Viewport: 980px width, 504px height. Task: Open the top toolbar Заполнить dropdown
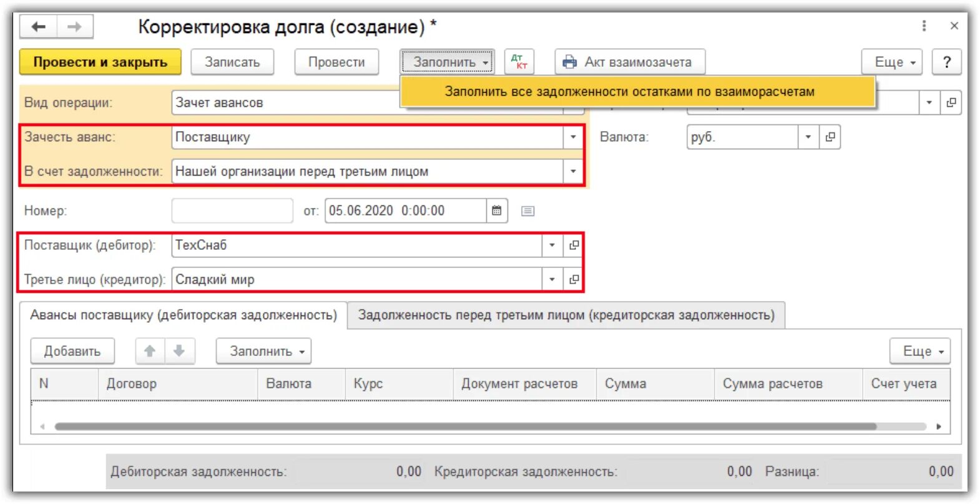click(447, 62)
